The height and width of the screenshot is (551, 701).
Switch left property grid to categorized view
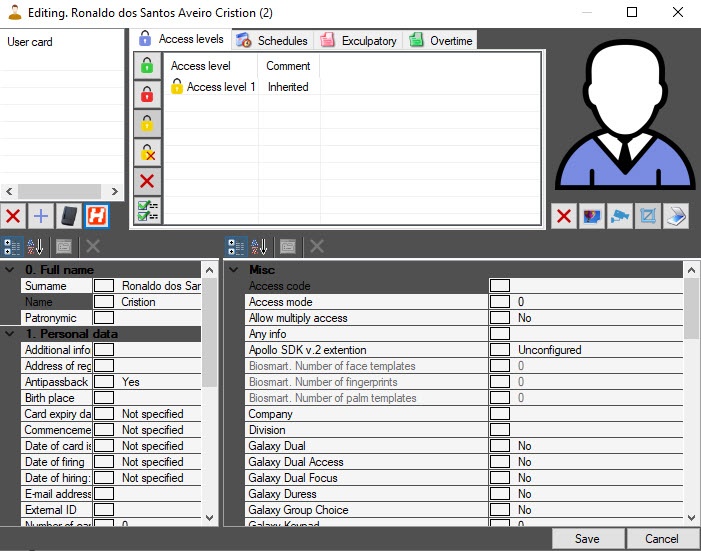tap(12, 246)
